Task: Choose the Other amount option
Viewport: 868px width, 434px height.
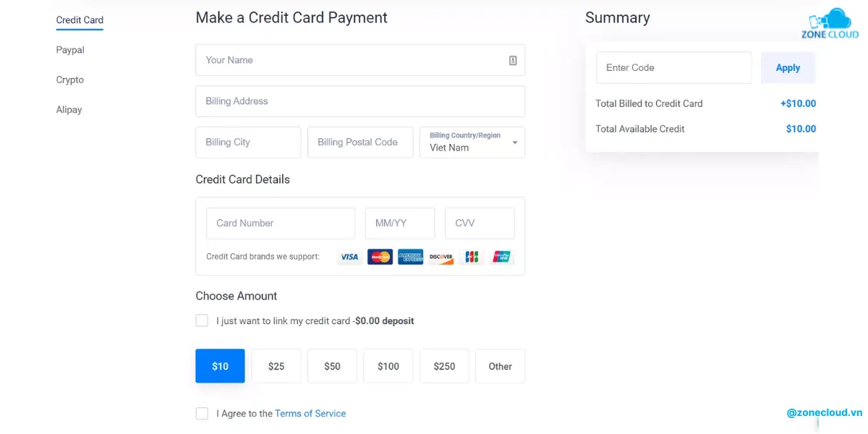Action: point(500,366)
